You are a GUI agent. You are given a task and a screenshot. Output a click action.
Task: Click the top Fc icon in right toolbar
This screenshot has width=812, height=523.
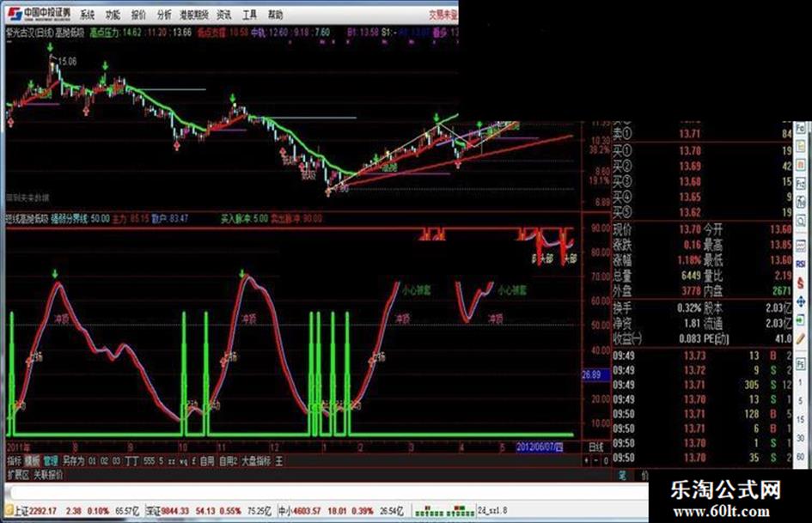pyautogui.click(x=801, y=129)
